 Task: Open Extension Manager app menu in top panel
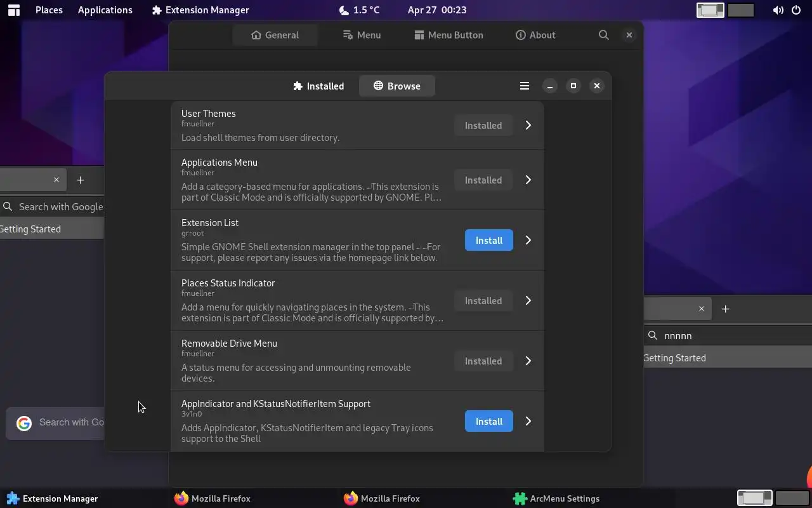tap(200, 10)
